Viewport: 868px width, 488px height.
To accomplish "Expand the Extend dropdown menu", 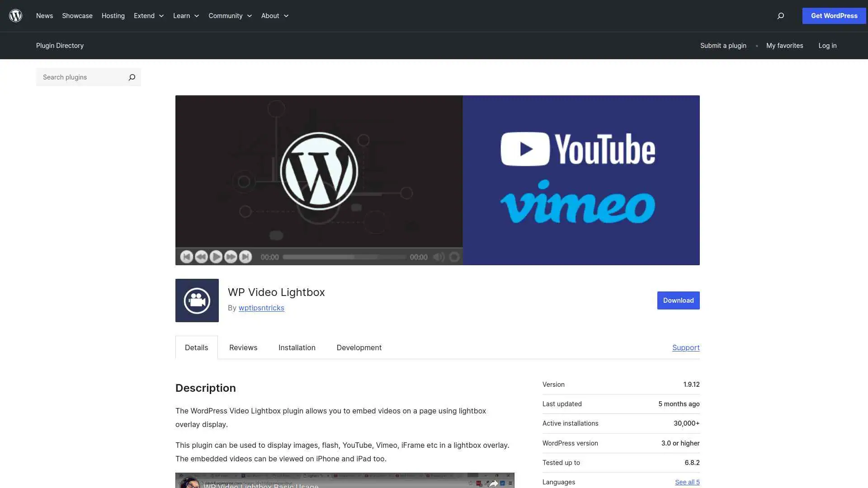I will pyautogui.click(x=148, y=15).
